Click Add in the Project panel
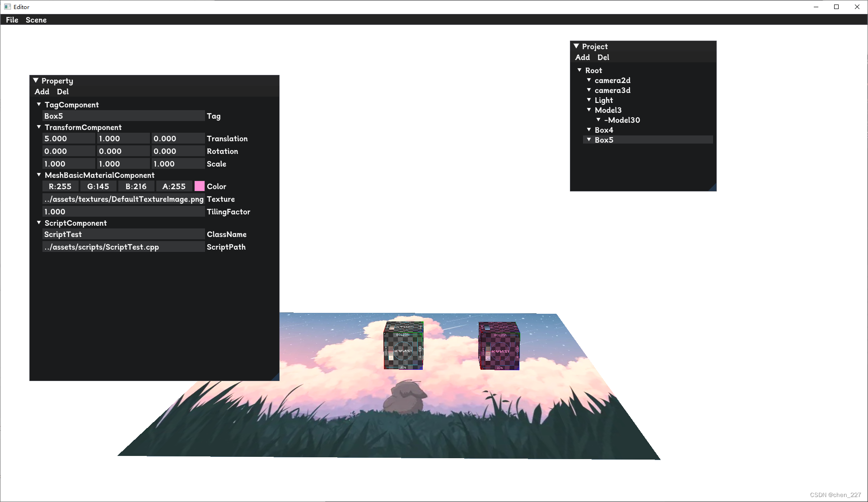 pyautogui.click(x=583, y=57)
